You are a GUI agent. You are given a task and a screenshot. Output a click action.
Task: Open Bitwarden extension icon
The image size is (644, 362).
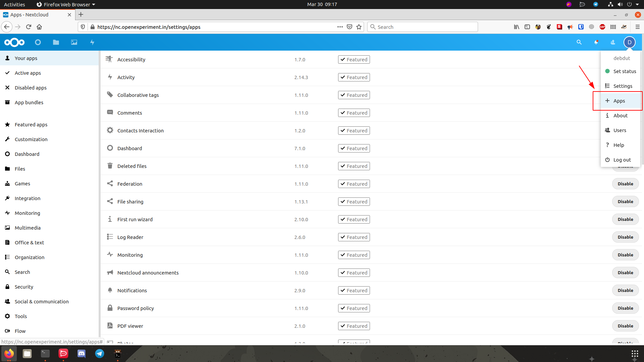point(581,27)
